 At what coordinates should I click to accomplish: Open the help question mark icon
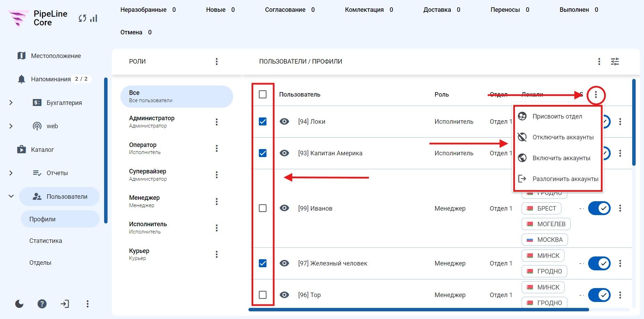pos(42,304)
